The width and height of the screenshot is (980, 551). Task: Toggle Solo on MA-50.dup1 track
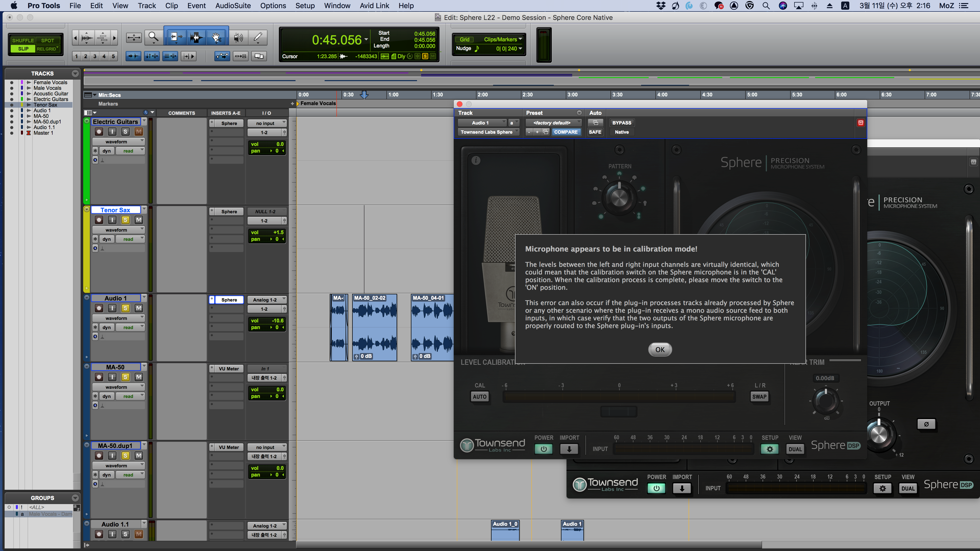point(125,456)
